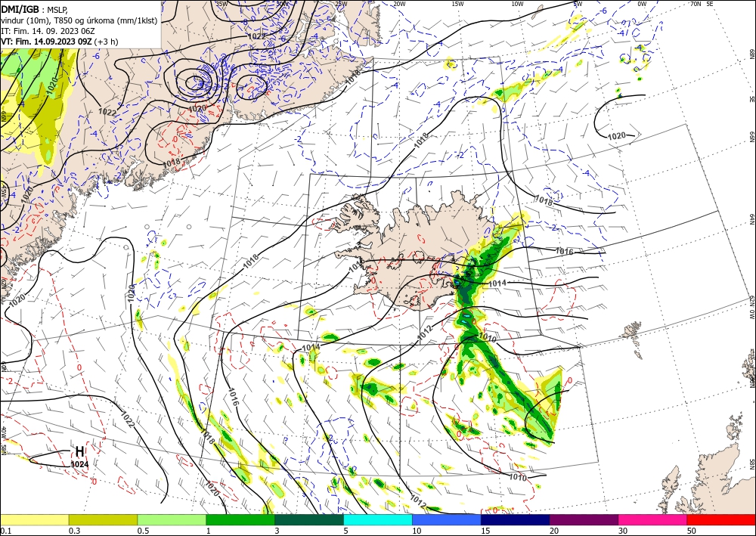756x536 pixels.
Task: Click the yellow 0.1–0.3 mm legend swatch
Action: click(x=34, y=519)
